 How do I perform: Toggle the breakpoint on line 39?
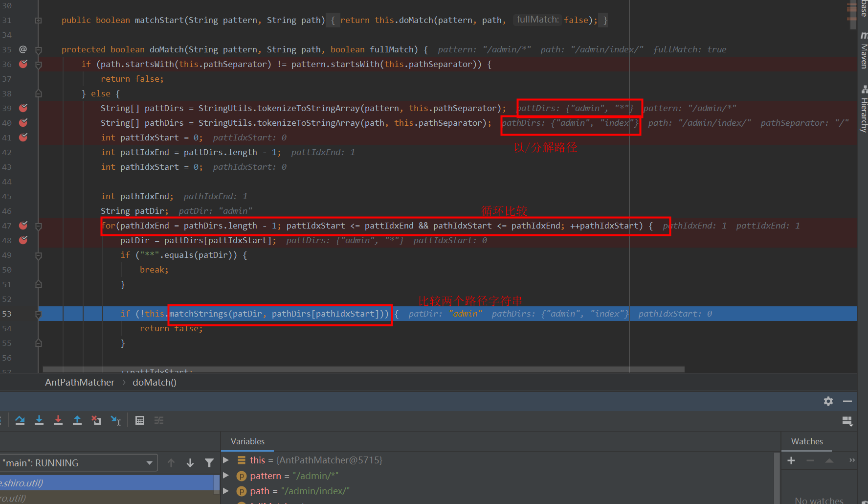pyautogui.click(x=23, y=108)
